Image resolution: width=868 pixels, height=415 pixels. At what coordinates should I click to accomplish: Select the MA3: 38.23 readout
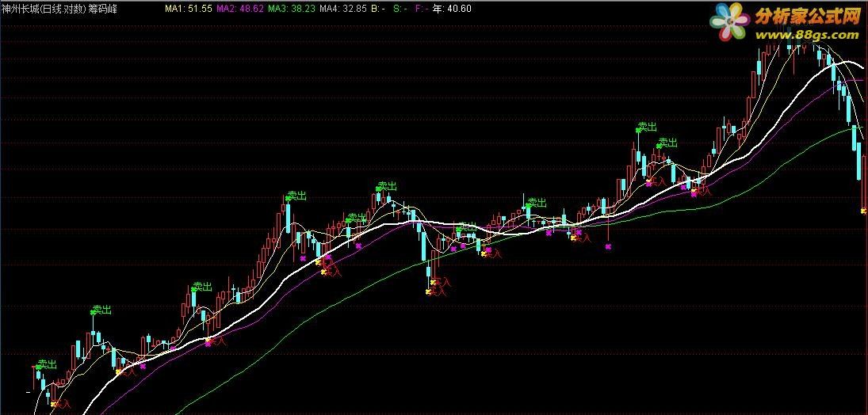(x=291, y=9)
